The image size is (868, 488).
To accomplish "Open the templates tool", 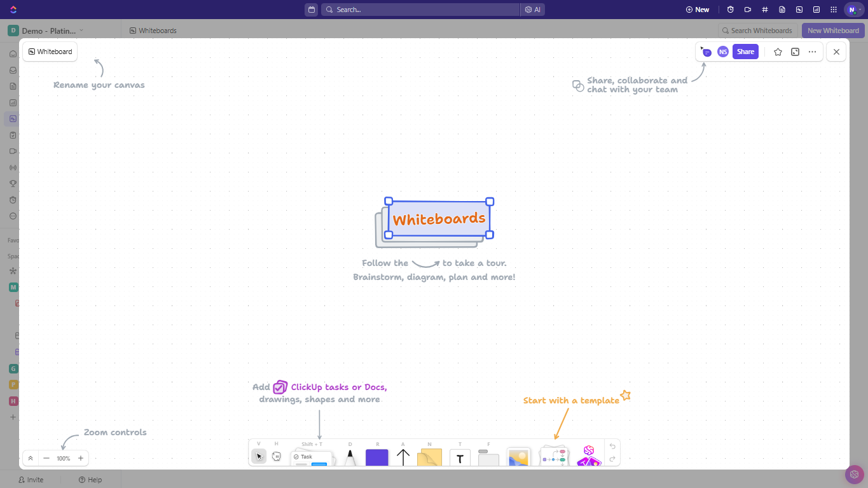I will (x=555, y=457).
